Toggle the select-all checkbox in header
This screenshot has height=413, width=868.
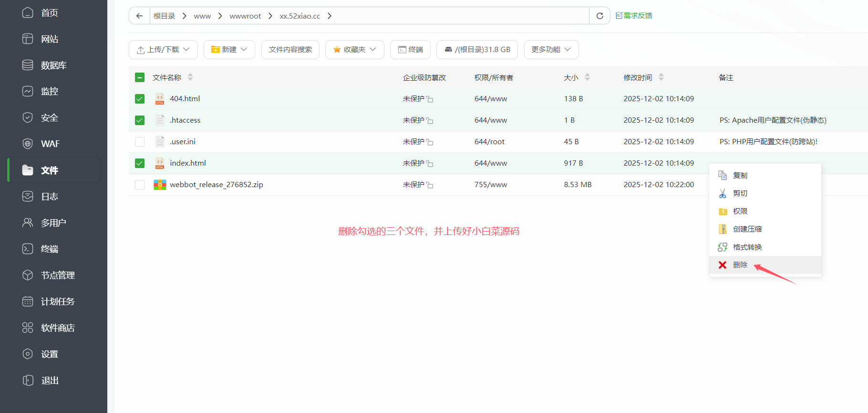pos(140,77)
